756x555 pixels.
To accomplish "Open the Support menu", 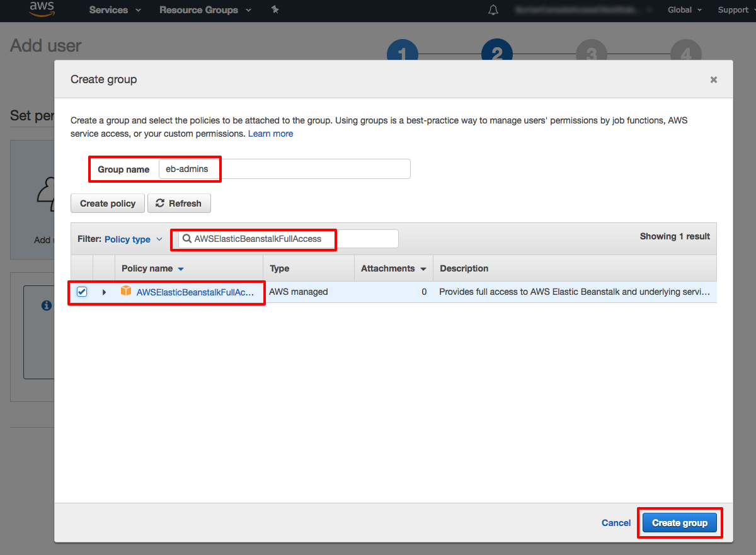I will pyautogui.click(x=736, y=10).
